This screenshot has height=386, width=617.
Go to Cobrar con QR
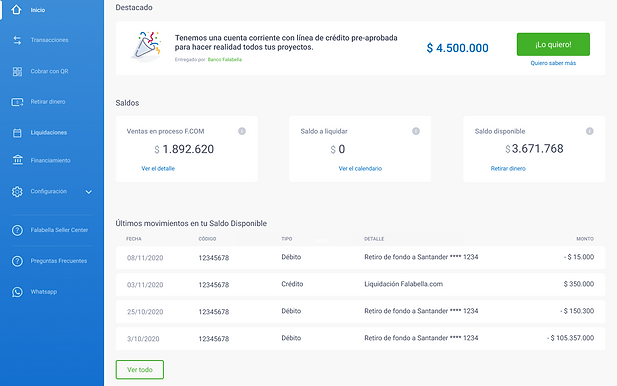tap(50, 71)
